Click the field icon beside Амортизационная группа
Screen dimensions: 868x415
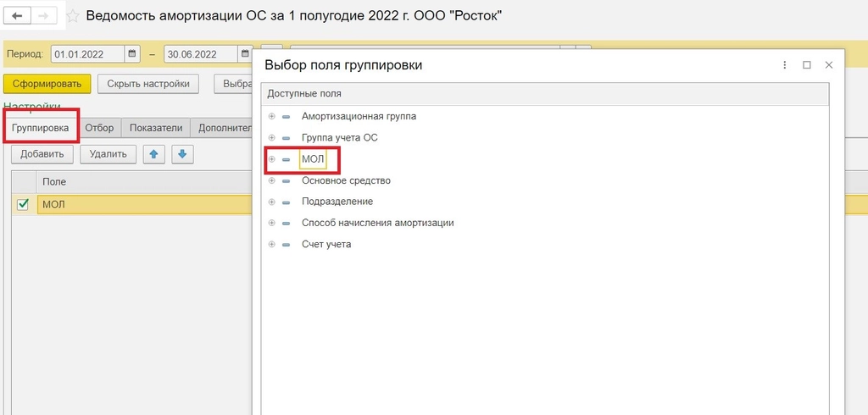tap(286, 117)
